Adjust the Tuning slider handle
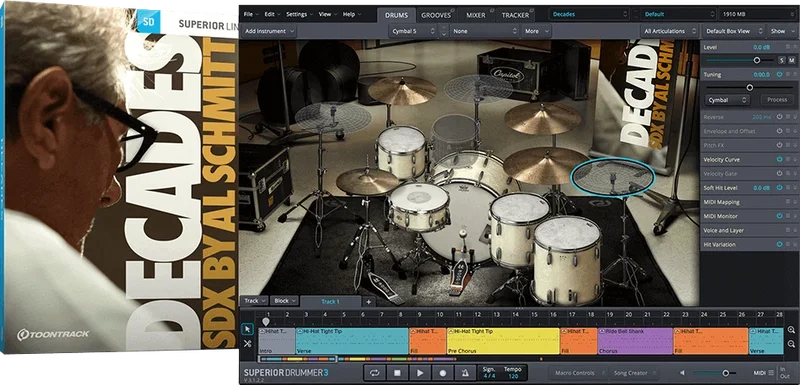This screenshot has height=385, width=800. pyautogui.click(x=749, y=88)
